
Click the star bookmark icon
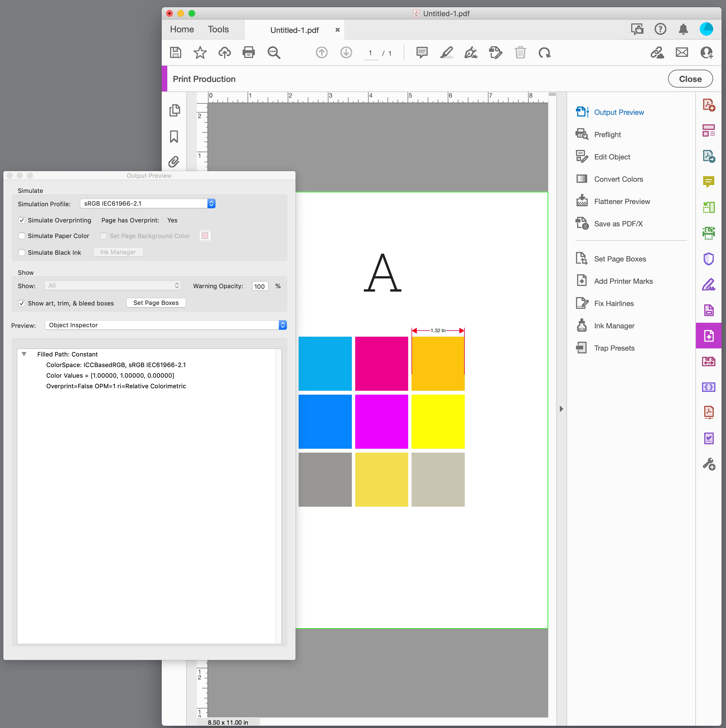coord(200,52)
